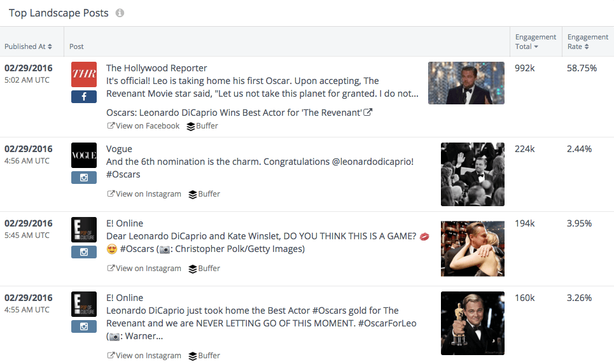Image resolution: width=614 pixels, height=364 pixels.
Task: Open View on Facebook link
Action: (x=143, y=126)
